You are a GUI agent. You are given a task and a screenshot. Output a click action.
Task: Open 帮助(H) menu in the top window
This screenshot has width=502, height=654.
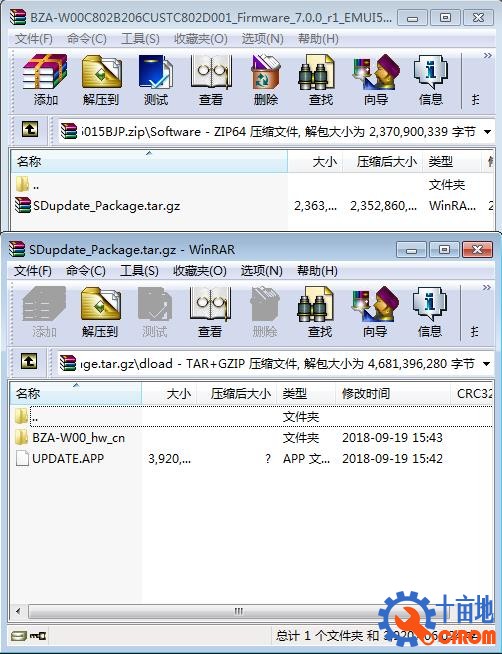coord(318,39)
